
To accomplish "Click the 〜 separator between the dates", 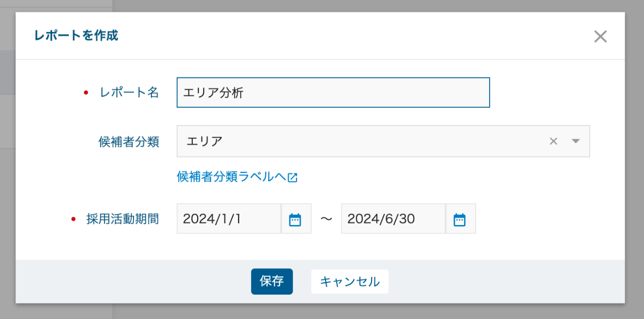I will (326, 219).
